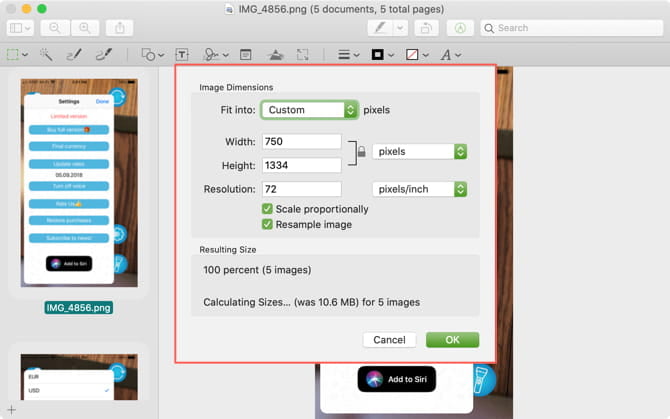Open the Shapes tool menu
Image resolution: width=670 pixels, height=419 pixels.
pyautogui.click(x=153, y=55)
